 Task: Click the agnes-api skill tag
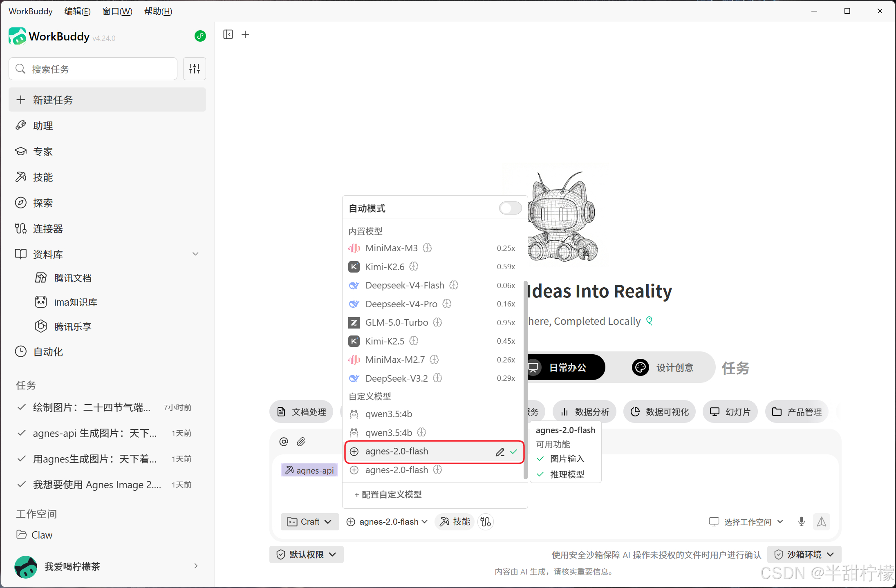309,470
